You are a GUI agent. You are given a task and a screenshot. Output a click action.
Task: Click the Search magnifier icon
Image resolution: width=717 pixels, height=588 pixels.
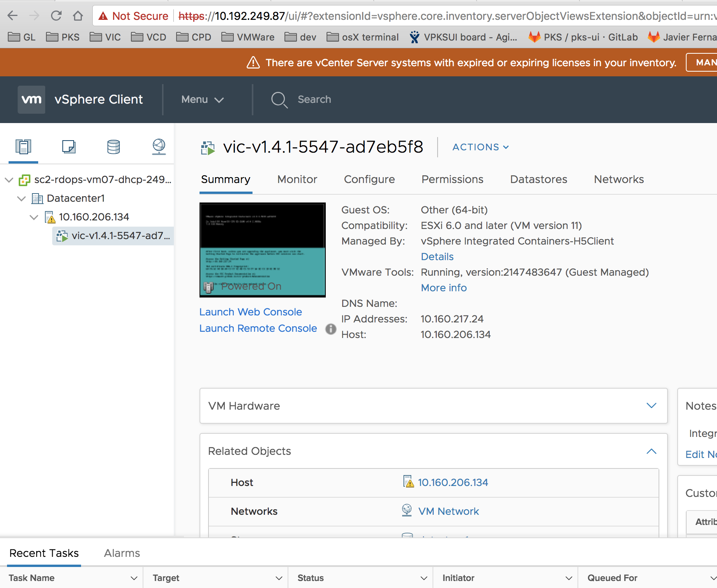[279, 100]
